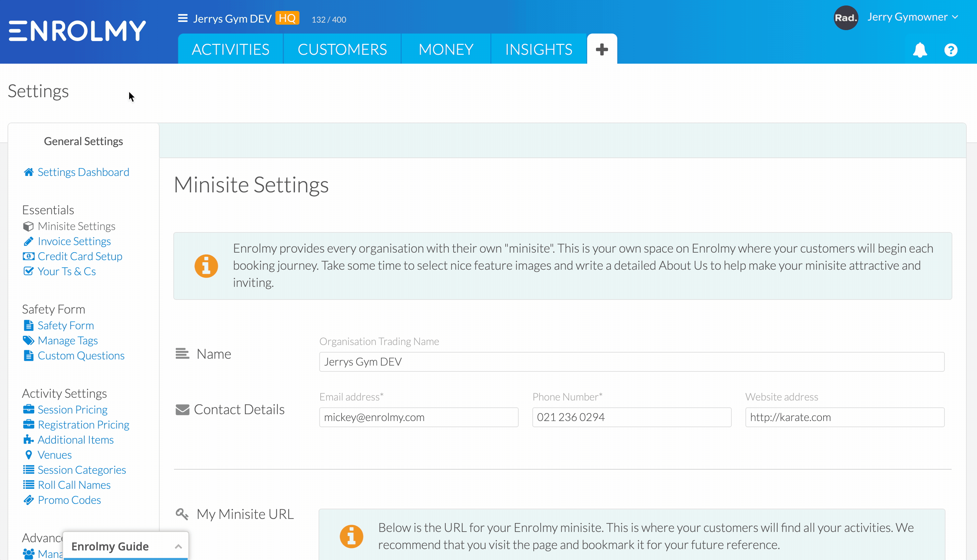Click the Enrolmy logo
Viewport: 977px width, 560px height.
[77, 31]
